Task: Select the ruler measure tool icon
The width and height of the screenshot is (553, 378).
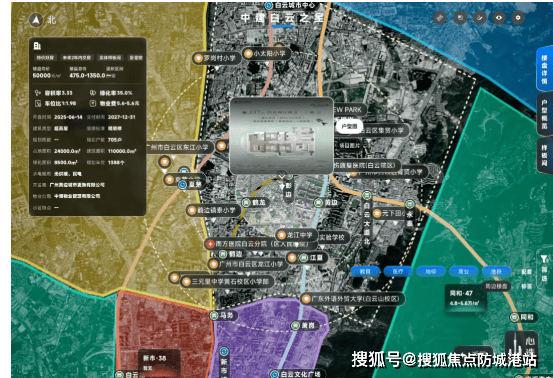Action: [439, 17]
